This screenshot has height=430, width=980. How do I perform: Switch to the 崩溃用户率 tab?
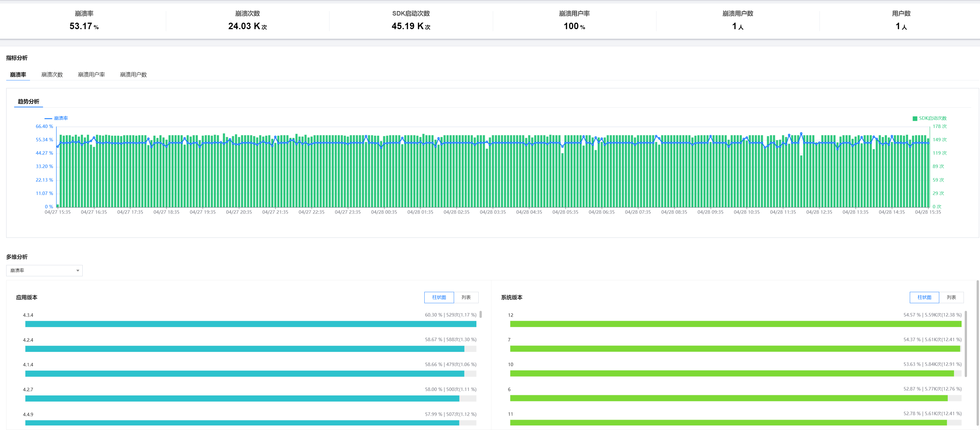pos(91,74)
